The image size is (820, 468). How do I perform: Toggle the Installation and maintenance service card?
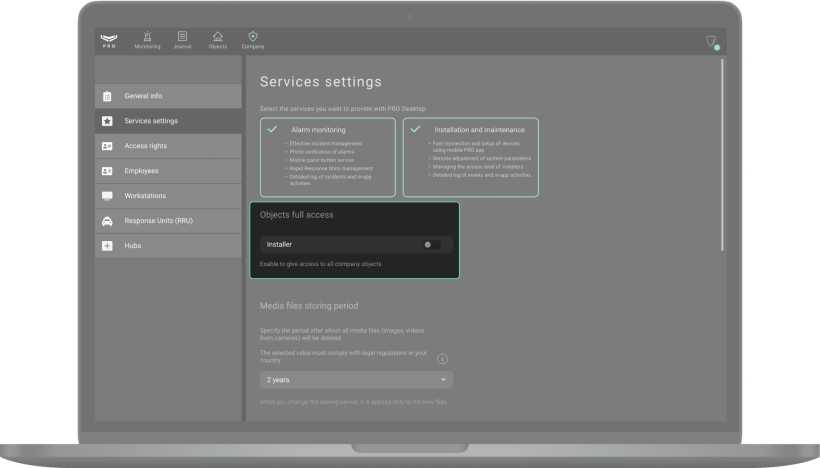470,157
